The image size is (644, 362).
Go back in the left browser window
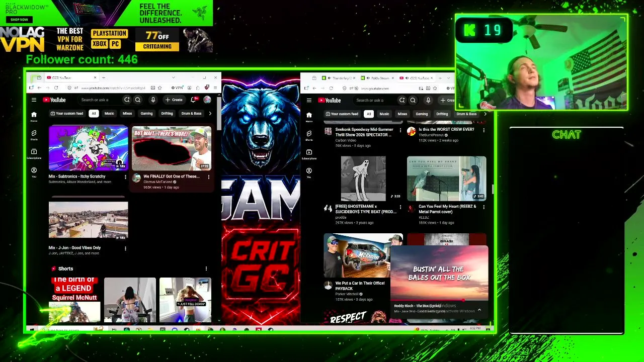pyautogui.click(x=39, y=88)
